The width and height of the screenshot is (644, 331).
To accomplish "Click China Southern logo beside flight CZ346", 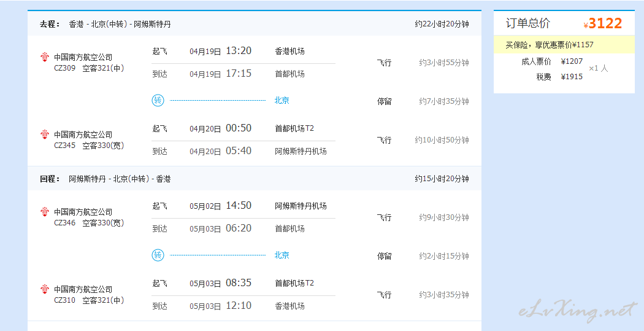I will click(45, 212).
